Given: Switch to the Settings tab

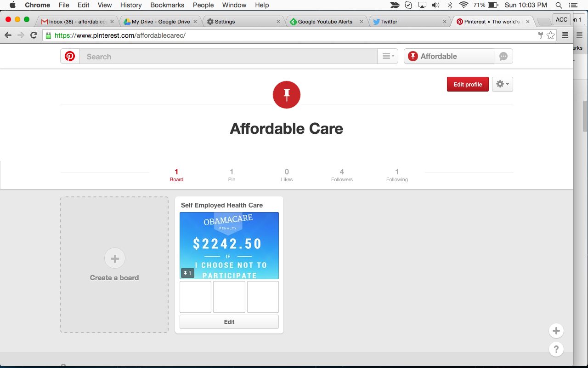Looking at the screenshot, I should tap(243, 22).
